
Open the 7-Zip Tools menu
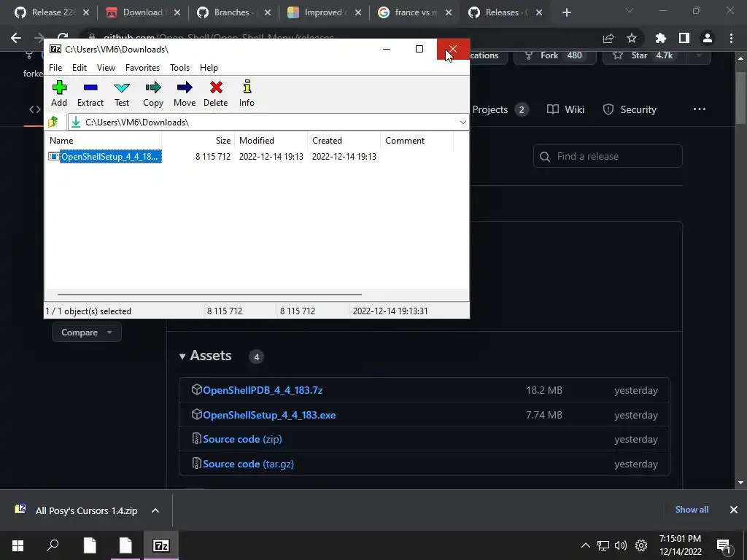point(179,68)
